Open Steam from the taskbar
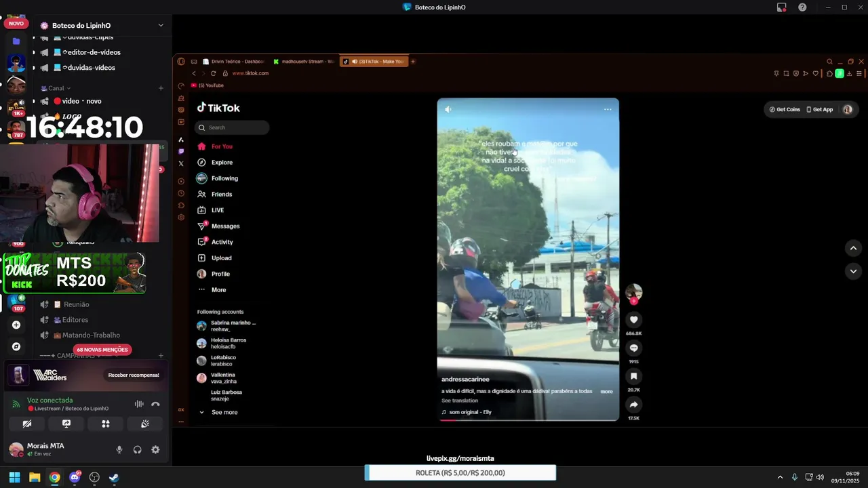 tap(114, 477)
